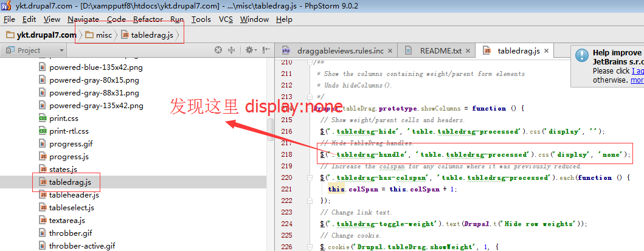Close the README.txt tab

pyautogui.click(x=468, y=51)
